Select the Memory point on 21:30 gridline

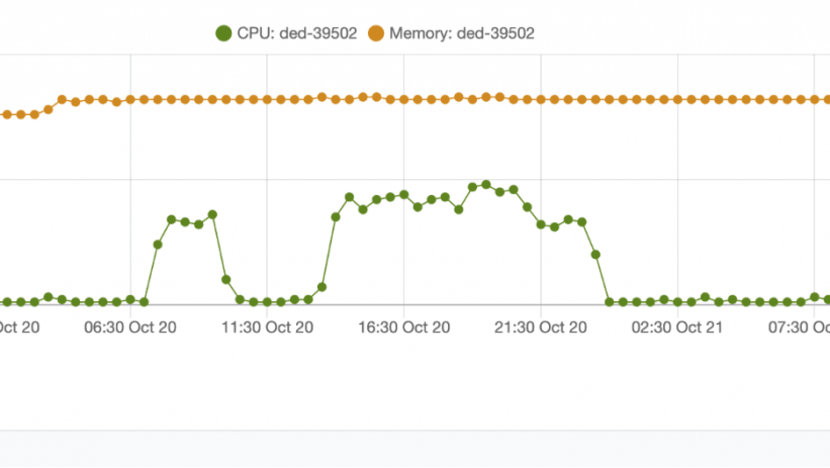tap(541, 100)
